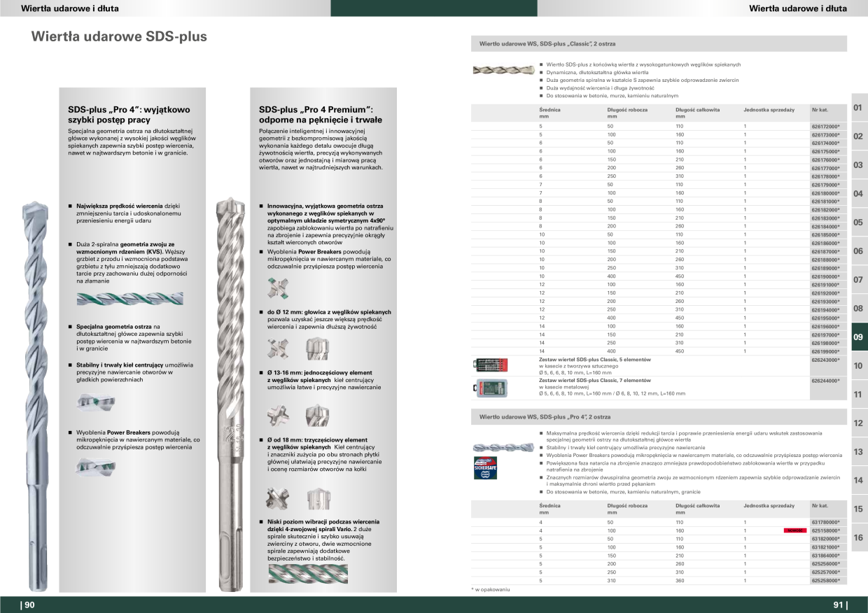Click catalog number 626175000*

825,151
